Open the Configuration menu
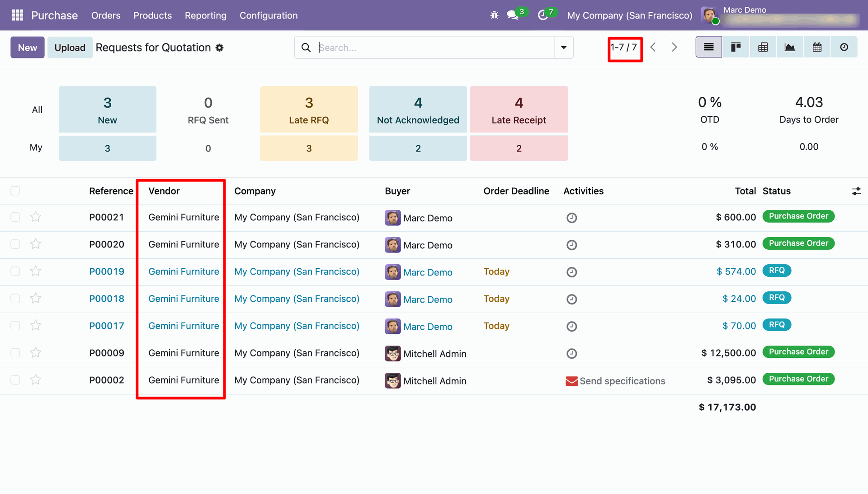 pyautogui.click(x=269, y=15)
